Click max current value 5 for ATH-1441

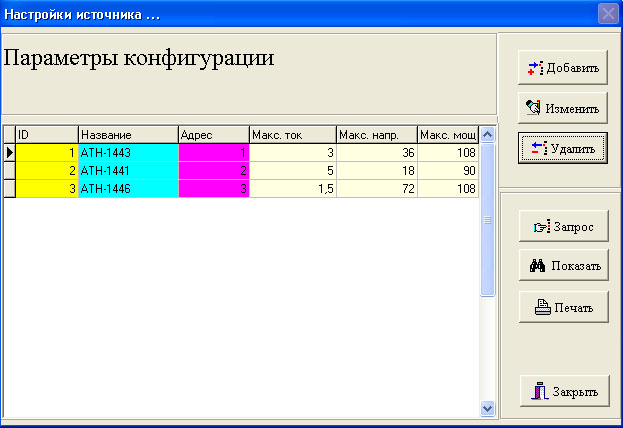click(x=293, y=170)
